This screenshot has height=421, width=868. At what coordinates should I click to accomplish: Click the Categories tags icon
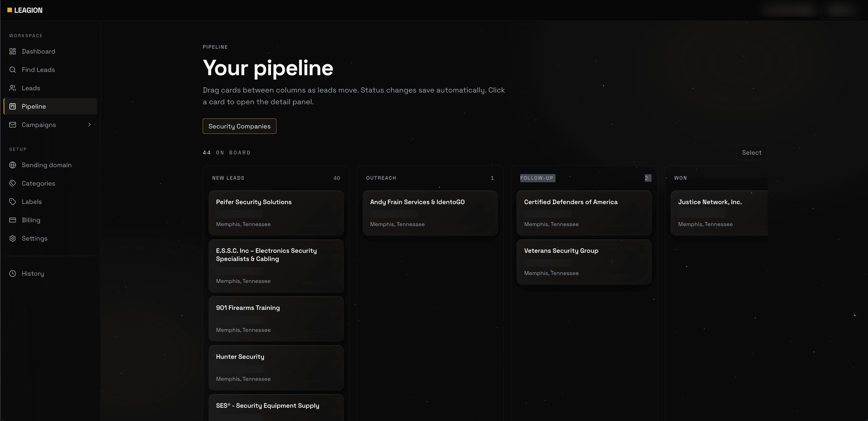(12, 183)
